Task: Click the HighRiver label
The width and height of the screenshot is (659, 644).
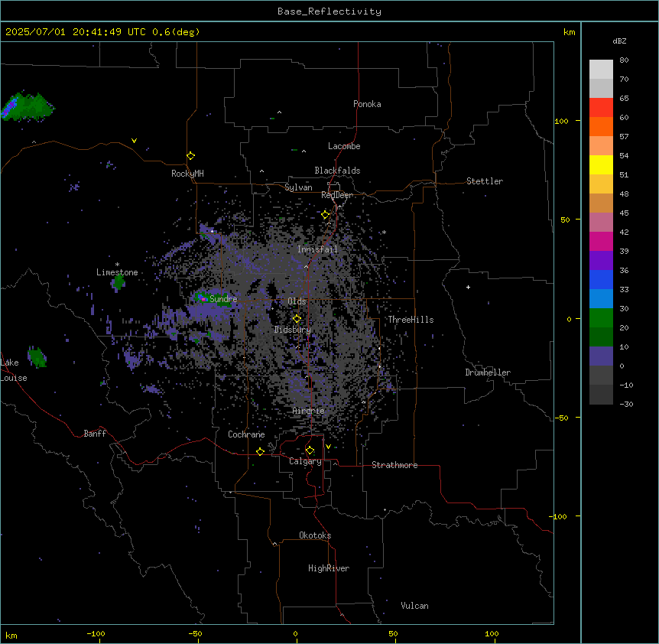Action: pyautogui.click(x=329, y=568)
